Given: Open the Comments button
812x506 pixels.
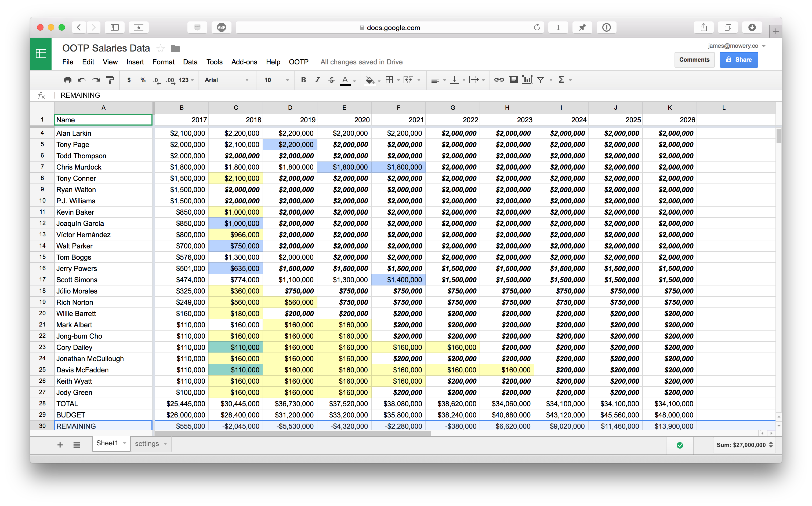Looking at the screenshot, I should [694, 60].
